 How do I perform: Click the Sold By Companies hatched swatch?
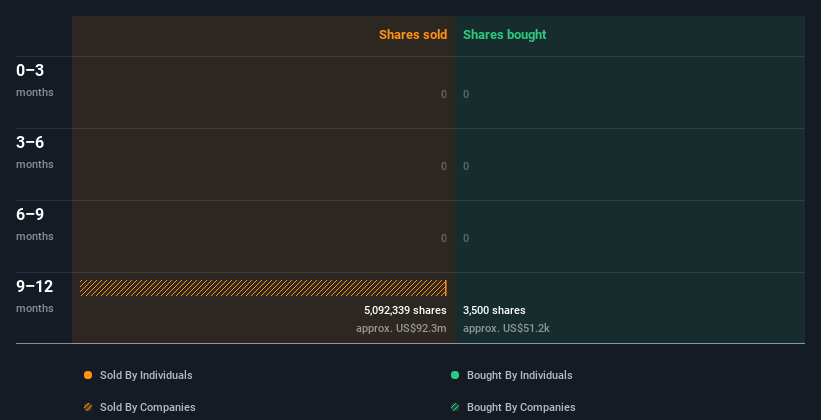pyautogui.click(x=88, y=407)
